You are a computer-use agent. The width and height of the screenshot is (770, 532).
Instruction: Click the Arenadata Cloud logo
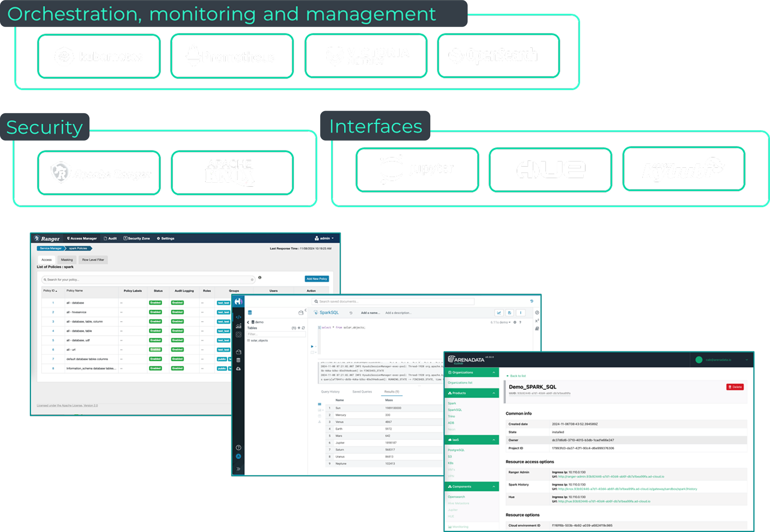point(466,360)
